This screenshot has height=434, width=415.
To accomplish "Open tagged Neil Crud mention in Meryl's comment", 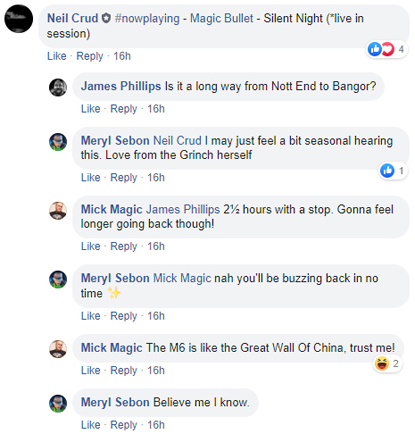I will point(177,141).
